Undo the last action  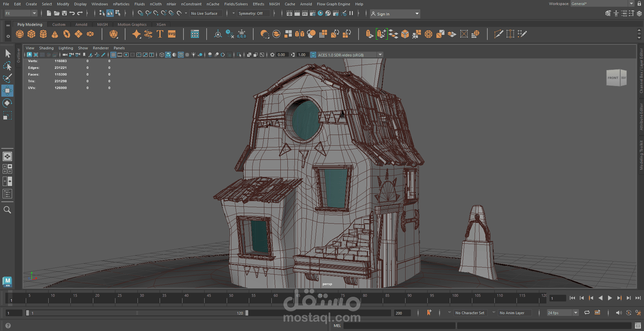point(72,13)
